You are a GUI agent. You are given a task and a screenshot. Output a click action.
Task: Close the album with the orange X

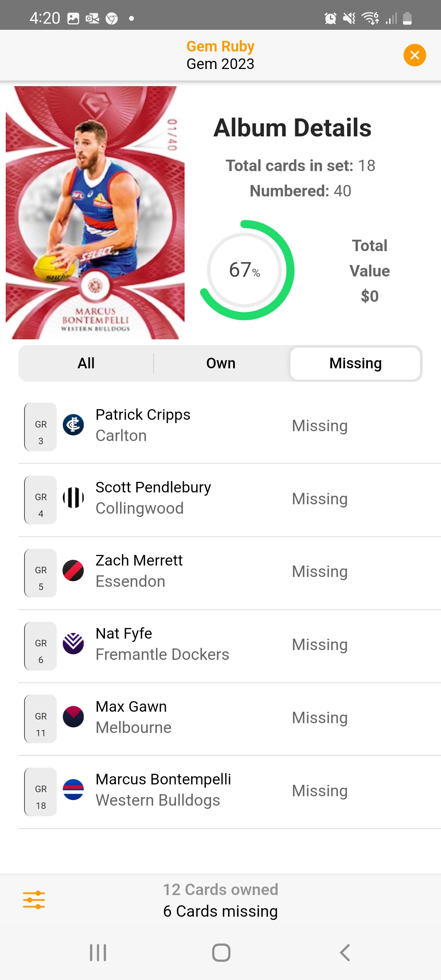tap(414, 55)
